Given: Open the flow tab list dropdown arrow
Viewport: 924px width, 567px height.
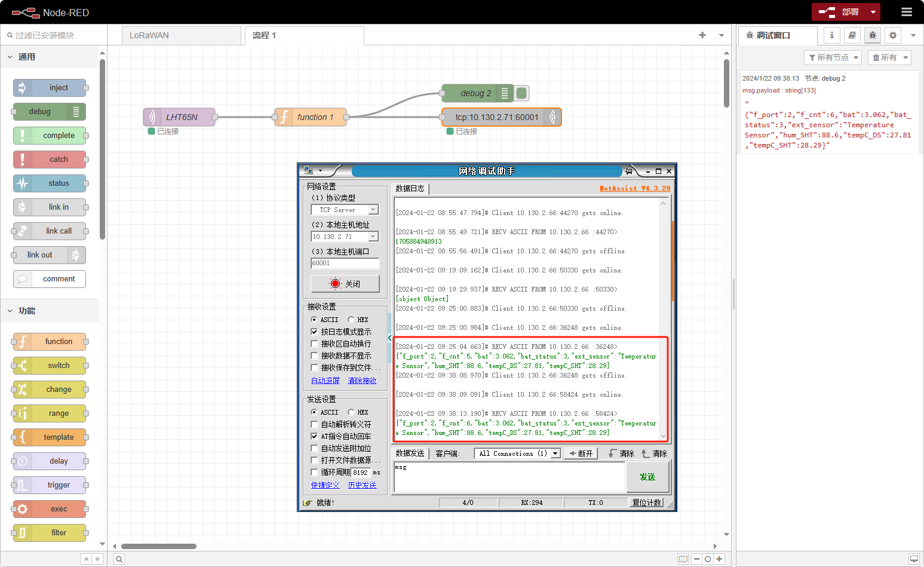Looking at the screenshot, I should click(722, 35).
